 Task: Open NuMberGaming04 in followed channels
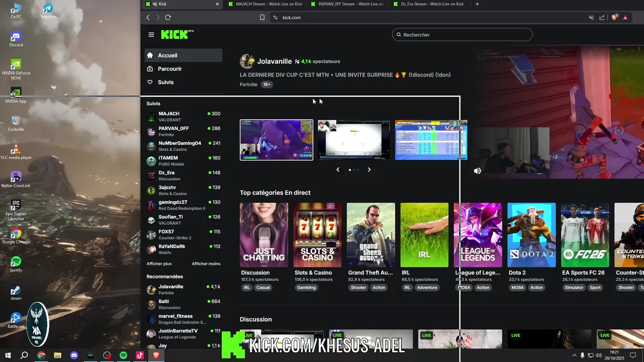[184, 146]
